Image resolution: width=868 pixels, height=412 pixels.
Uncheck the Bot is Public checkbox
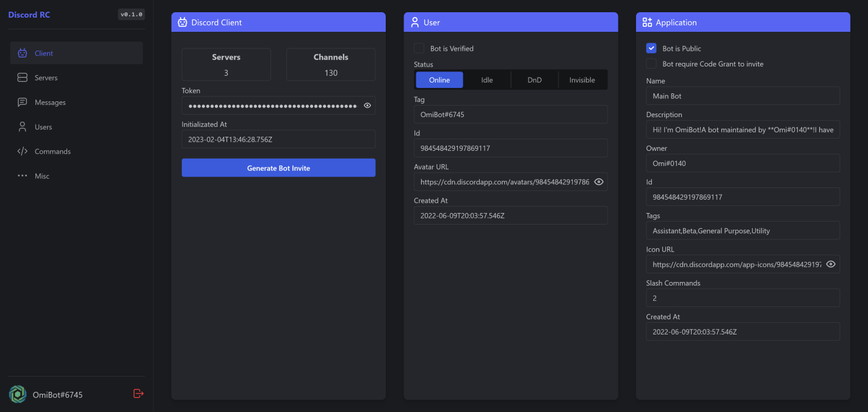[651, 48]
